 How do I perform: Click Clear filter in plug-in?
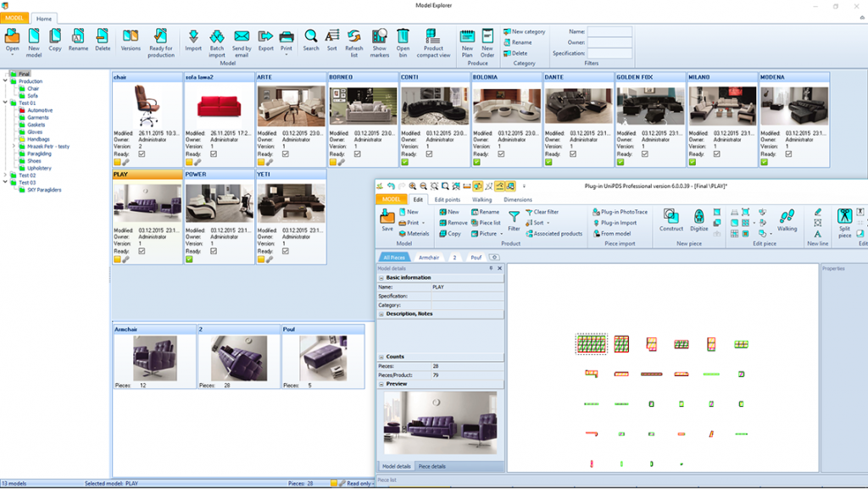click(x=542, y=212)
